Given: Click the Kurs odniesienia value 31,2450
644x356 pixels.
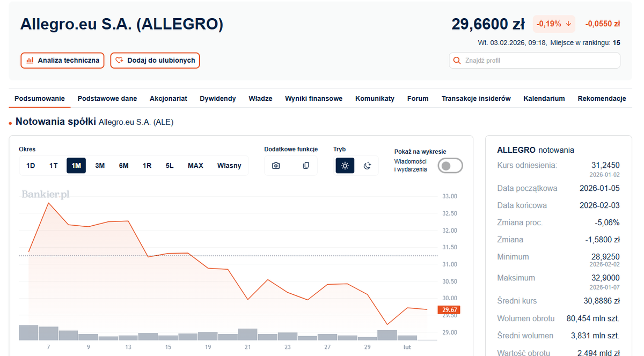Looking at the screenshot, I should click(605, 165).
